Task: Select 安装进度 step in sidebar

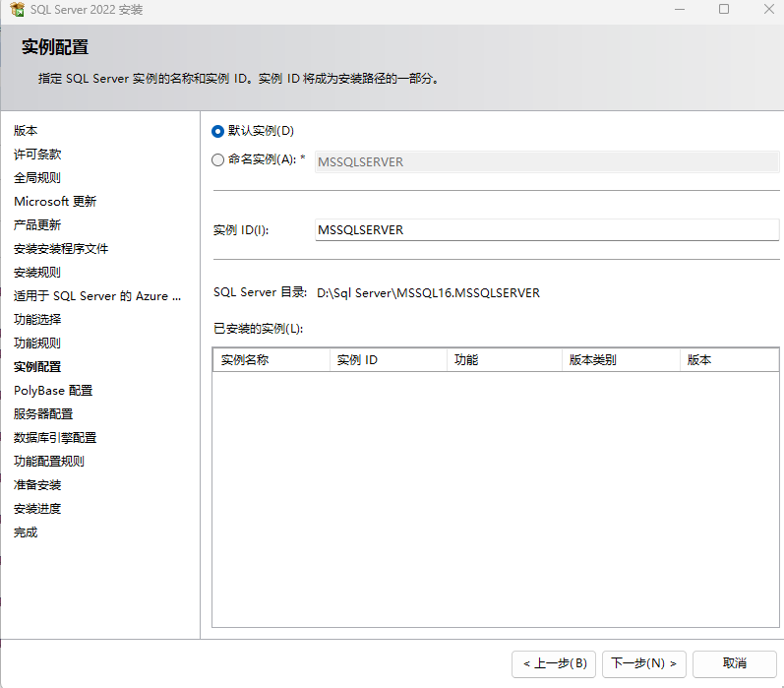Action: tap(37, 509)
